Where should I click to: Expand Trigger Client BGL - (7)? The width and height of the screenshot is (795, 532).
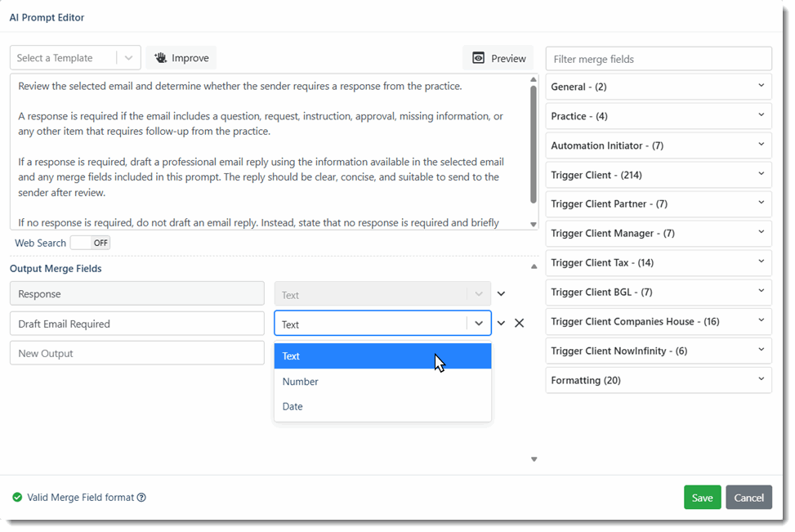(x=659, y=292)
